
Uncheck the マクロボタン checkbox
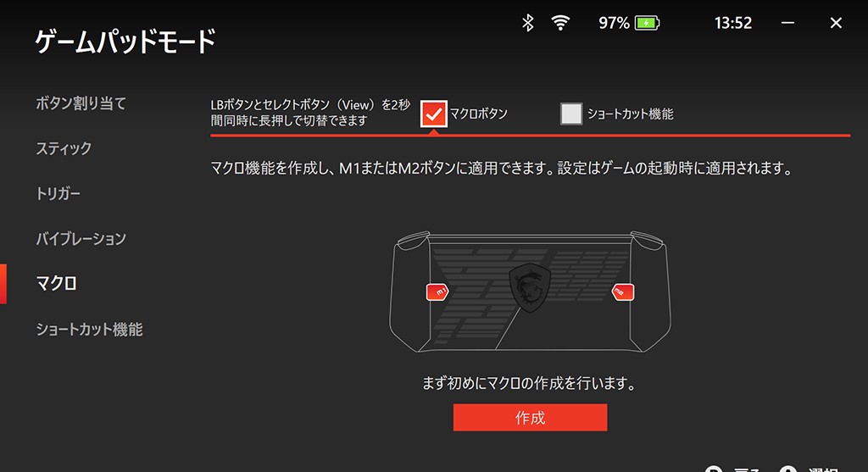tap(433, 114)
